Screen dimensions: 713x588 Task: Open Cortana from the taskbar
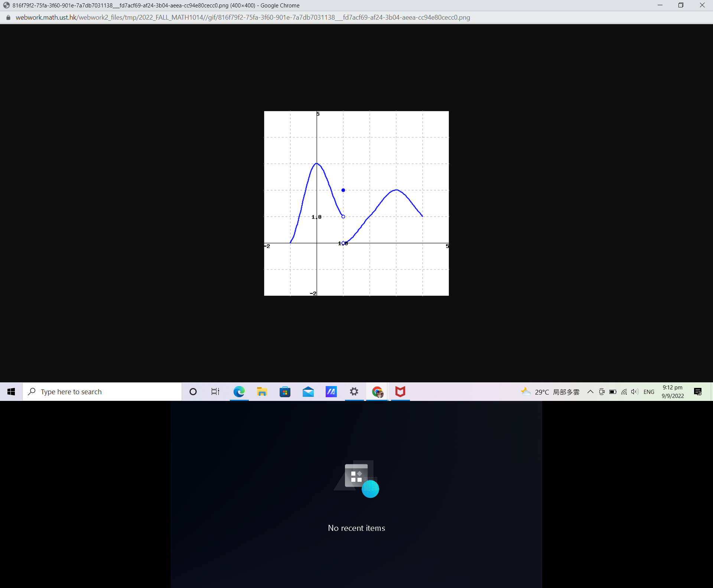point(193,392)
